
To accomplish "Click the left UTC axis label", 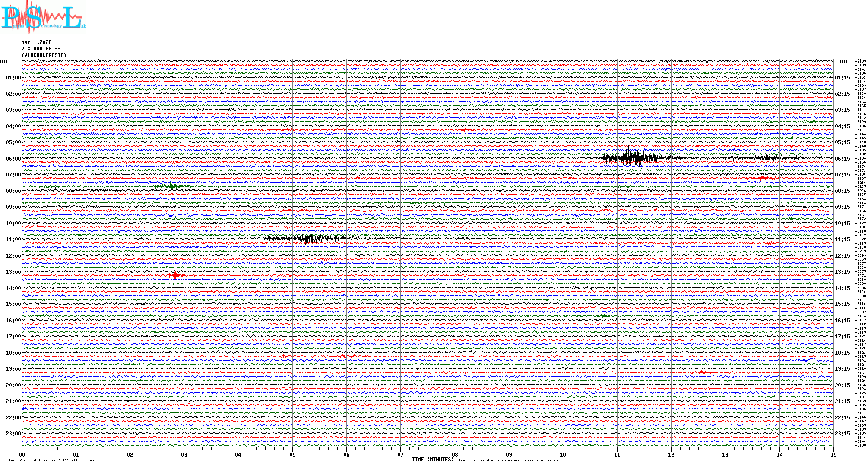I will (4, 62).
